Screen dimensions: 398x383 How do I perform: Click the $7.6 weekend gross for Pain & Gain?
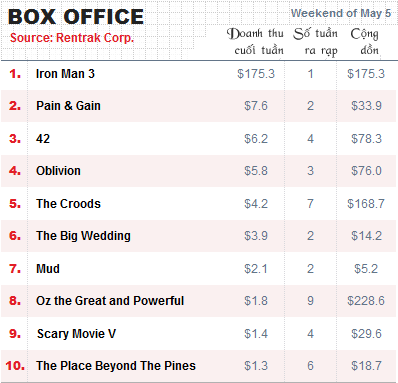point(256,106)
